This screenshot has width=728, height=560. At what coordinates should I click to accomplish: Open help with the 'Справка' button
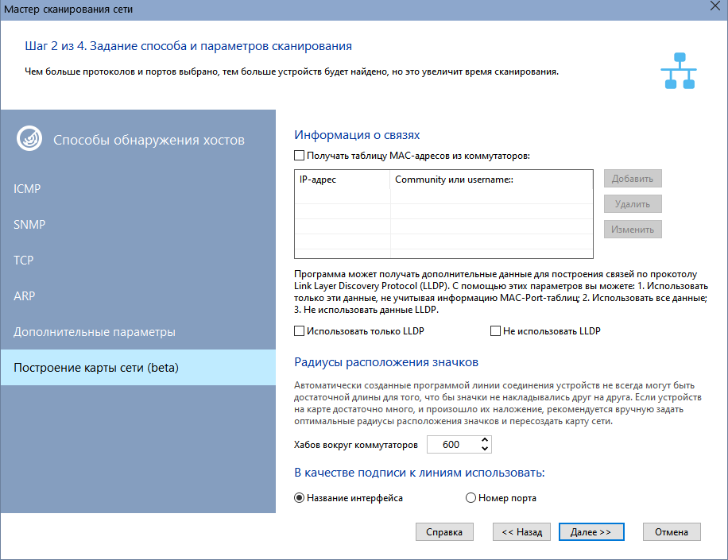[444, 532]
